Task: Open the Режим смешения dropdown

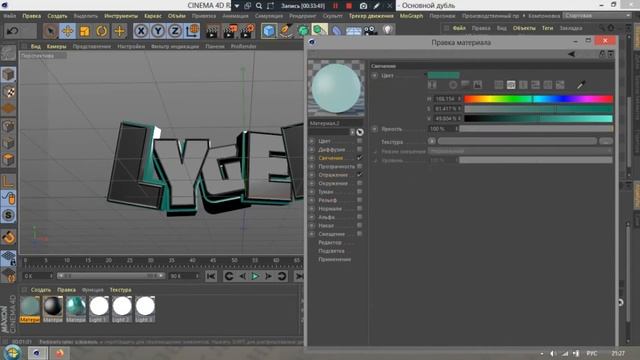Action: pos(520,151)
